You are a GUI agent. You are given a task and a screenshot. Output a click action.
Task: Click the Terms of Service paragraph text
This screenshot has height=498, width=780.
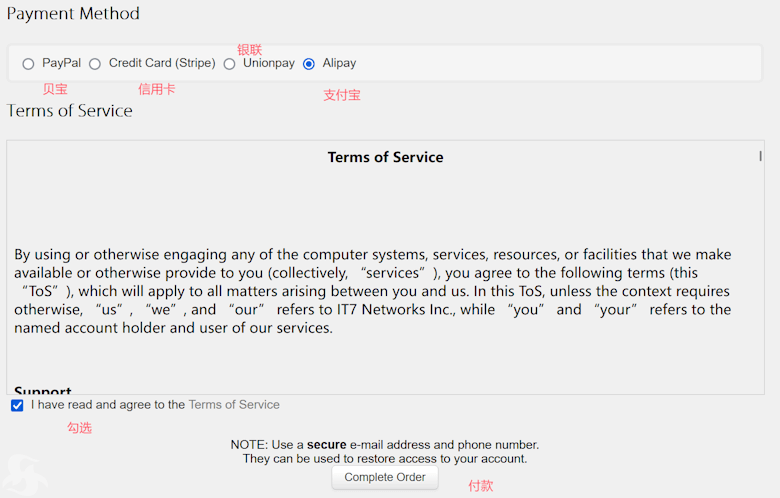373,291
